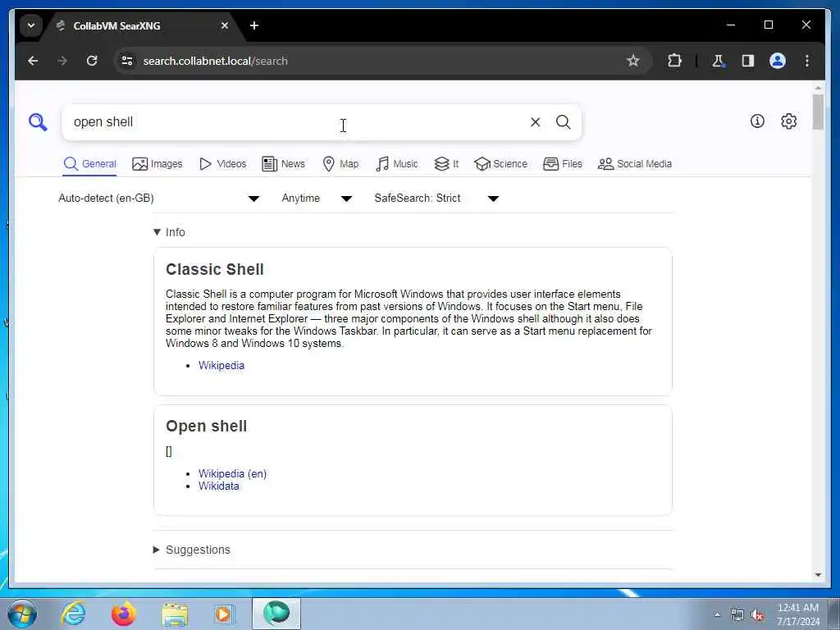The image size is (840, 630).
Task: Toggle the browser side panel
Action: (748, 61)
